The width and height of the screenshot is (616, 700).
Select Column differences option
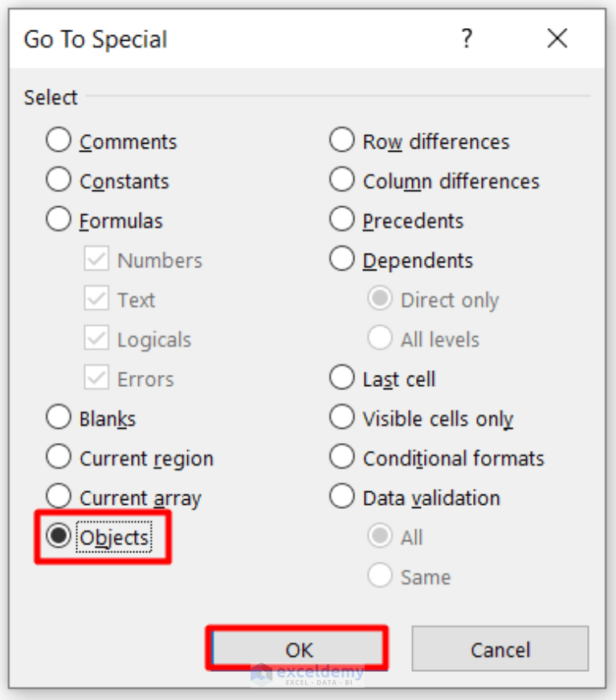341,179
